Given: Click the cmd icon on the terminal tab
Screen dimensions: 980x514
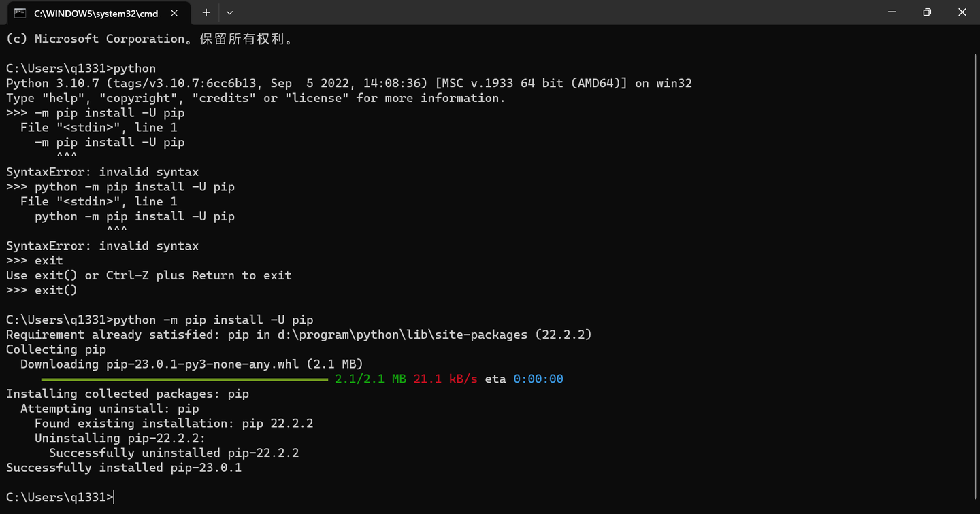Looking at the screenshot, I should coord(20,13).
